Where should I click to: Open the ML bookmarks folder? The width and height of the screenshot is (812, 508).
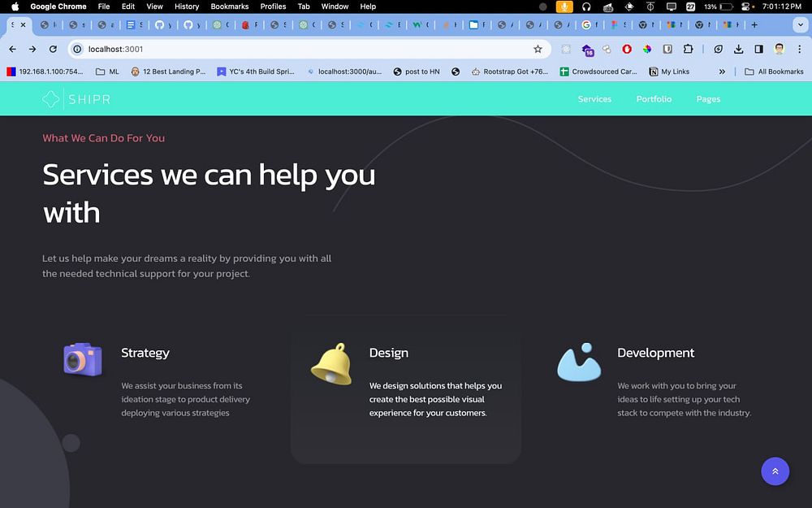[x=108, y=72]
